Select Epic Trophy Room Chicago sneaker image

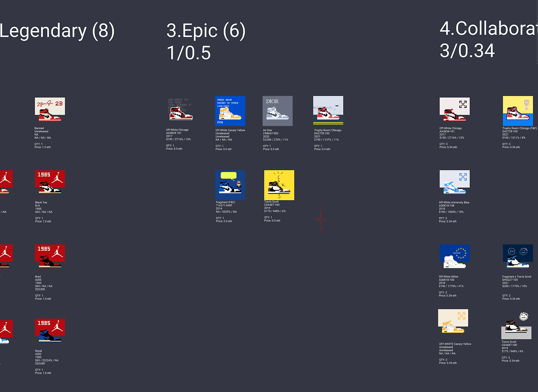tap(328, 110)
